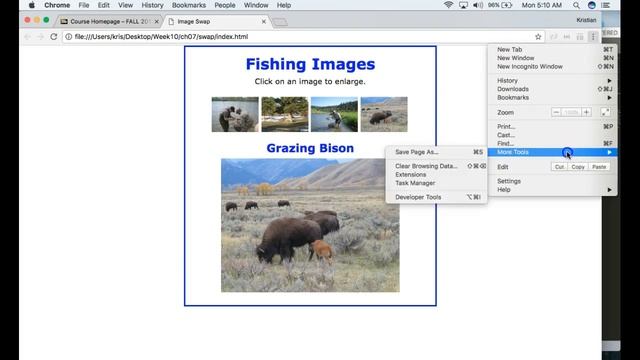Image resolution: width=640 pixels, height=360 pixels.
Task: Click the angler in river thumbnail
Action: click(x=334, y=114)
